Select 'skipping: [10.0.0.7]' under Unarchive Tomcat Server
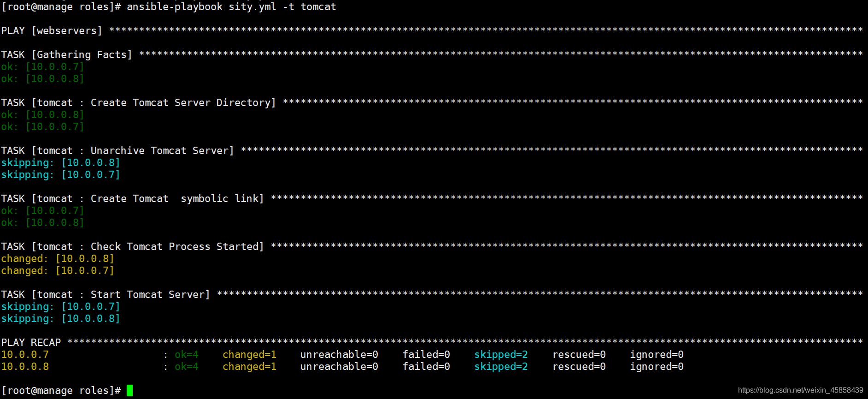 click(x=60, y=175)
